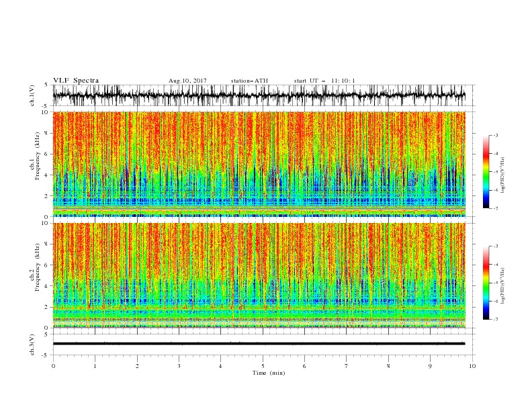The width and height of the screenshot is (532, 411).
Task: Click the time axis tick label "3"
Action: click(179, 366)
